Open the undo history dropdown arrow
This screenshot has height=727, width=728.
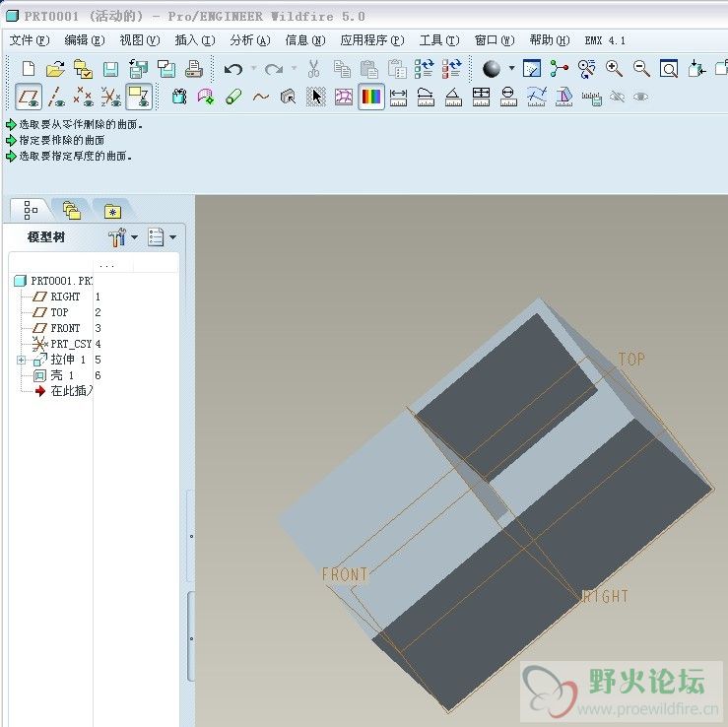tap(253, 68)
